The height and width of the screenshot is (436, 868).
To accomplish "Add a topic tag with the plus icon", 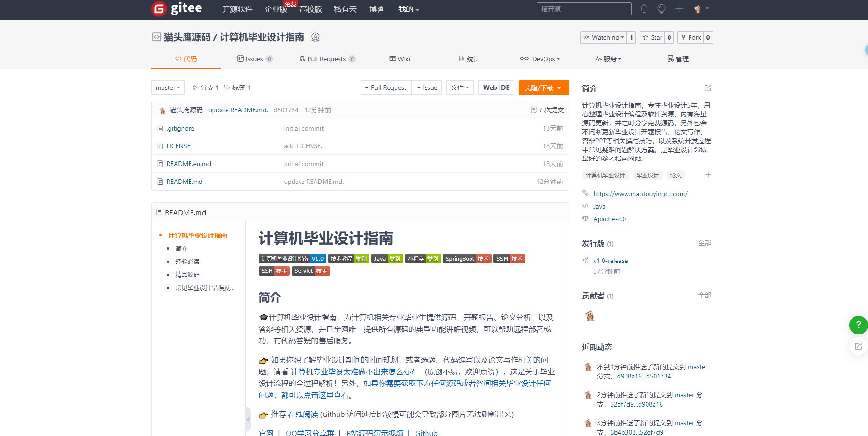I will (x=708, y=174).
